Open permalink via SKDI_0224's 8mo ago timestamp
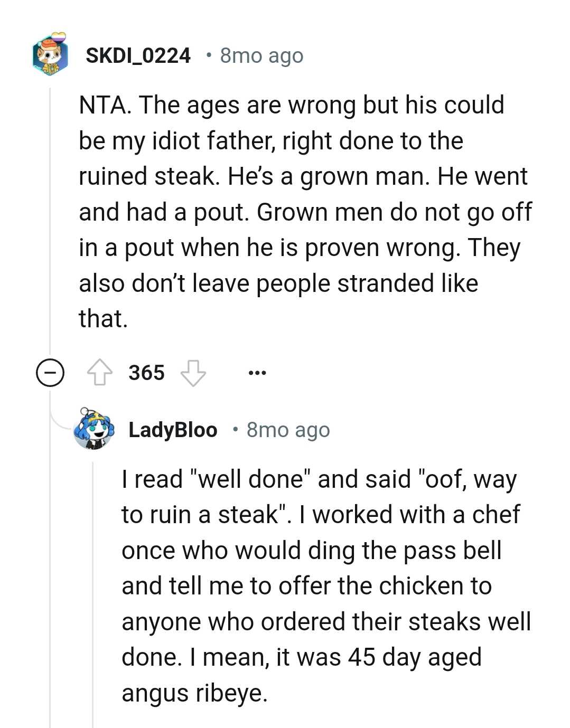The height and width of the screenshot is (728, 570). coord(261,55)
